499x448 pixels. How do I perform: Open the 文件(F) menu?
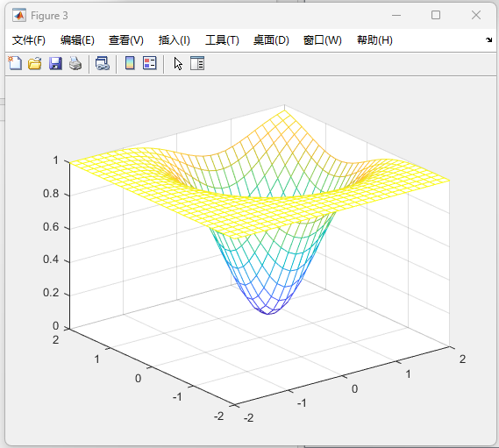click(x=29, y=40)
